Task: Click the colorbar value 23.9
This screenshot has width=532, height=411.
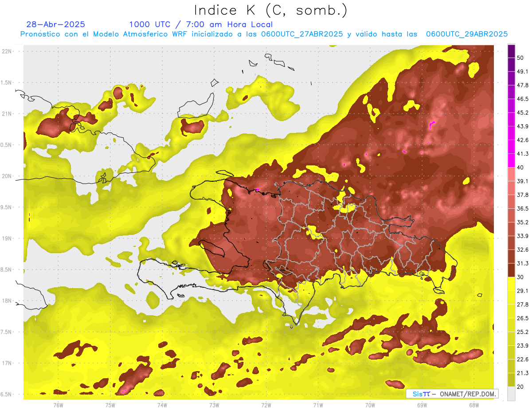Action: 523,346
